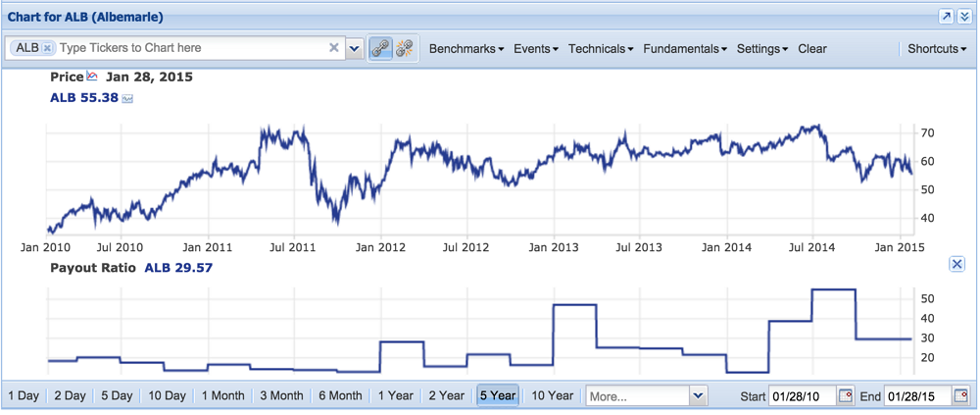980x415 pixels.
Task: Pop out the chart panel arrow icon
Action: click(x=947, y=17)
